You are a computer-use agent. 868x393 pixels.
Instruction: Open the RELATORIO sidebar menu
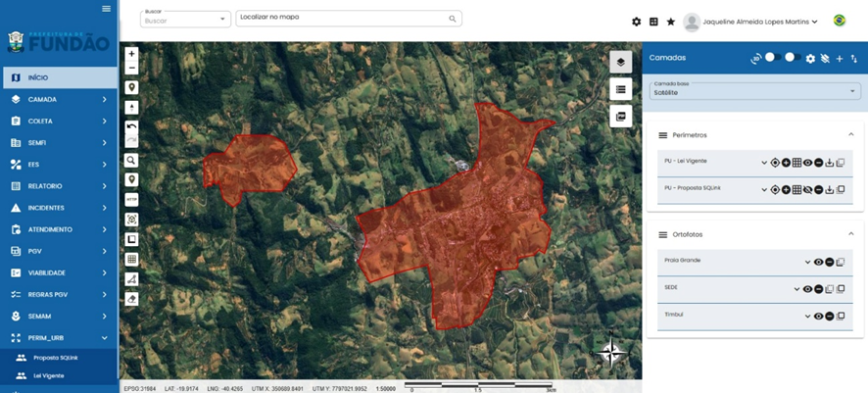[x=59, y=186]
